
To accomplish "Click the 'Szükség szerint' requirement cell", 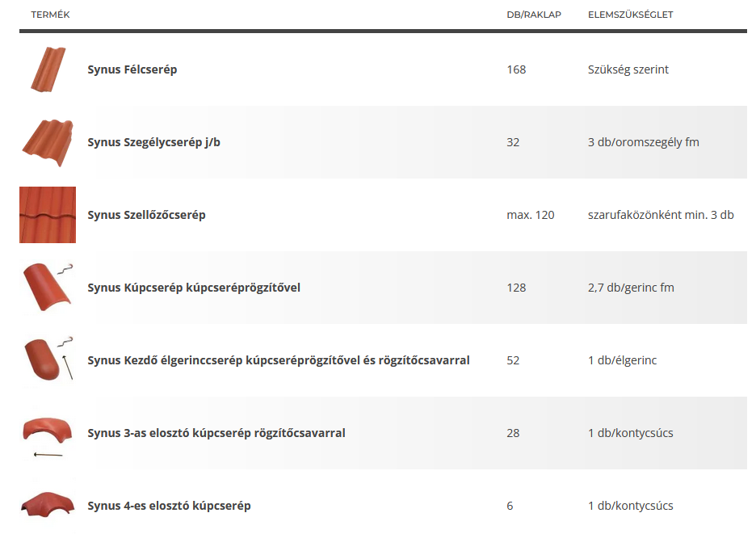I will 628,69.
